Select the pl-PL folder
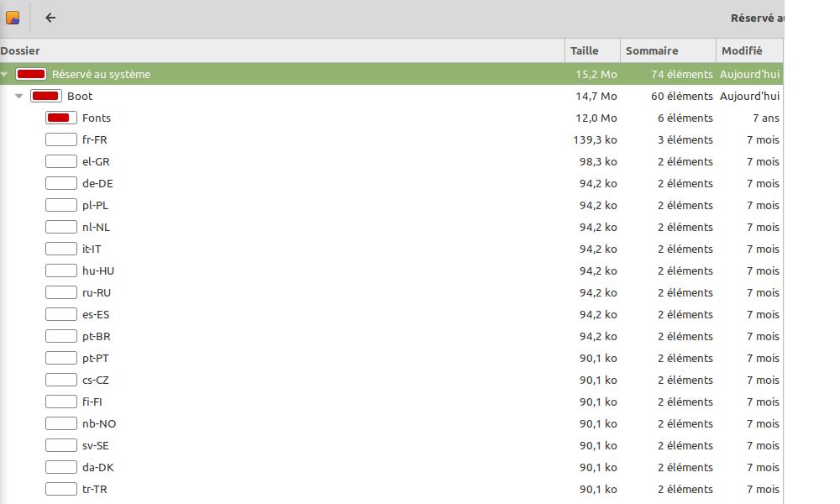 [391, 206]
